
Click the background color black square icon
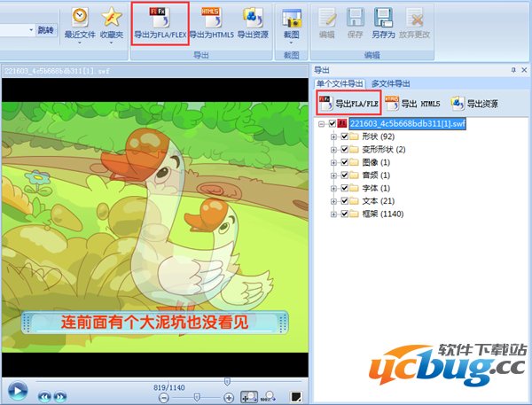pos(296,396)
